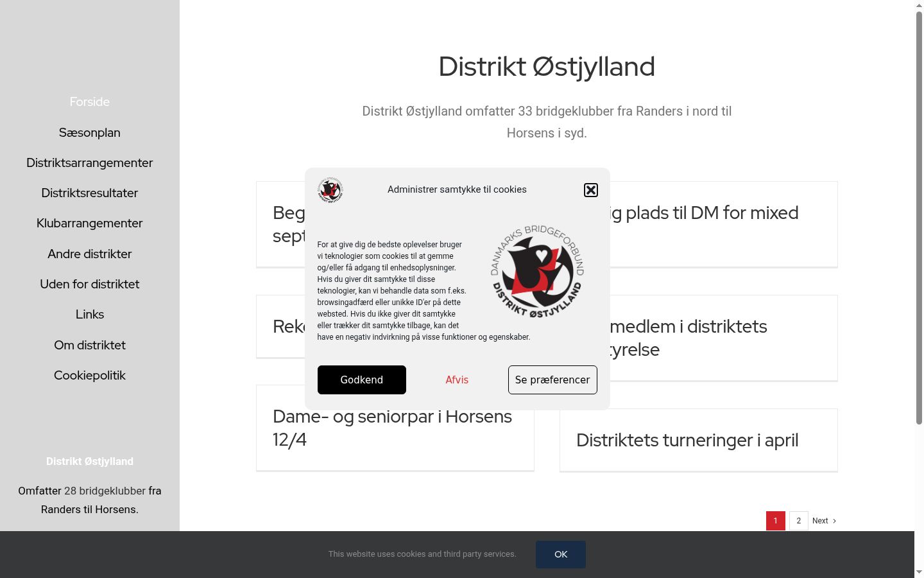
Task: Open the Dame- og seniorpar i Horsens post
Action: pos(392,428)
